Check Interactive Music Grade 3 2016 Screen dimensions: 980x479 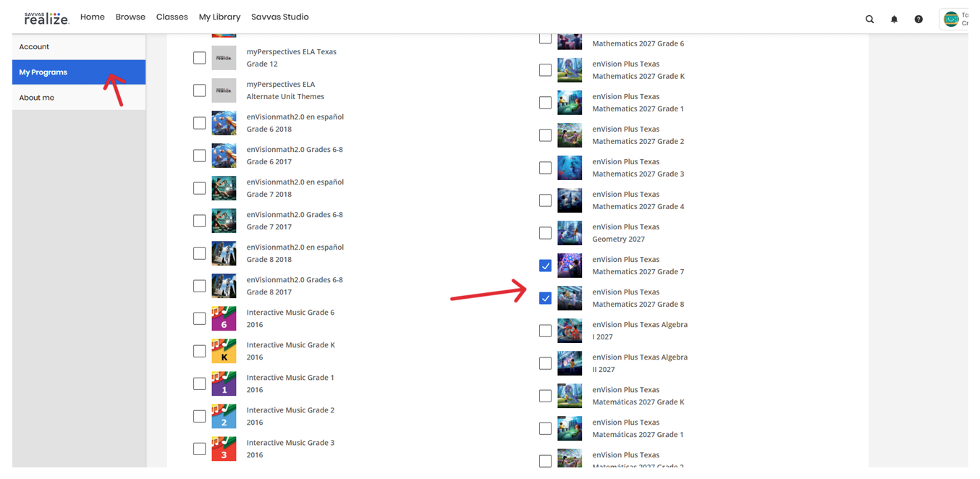click(x=200, y=449)
